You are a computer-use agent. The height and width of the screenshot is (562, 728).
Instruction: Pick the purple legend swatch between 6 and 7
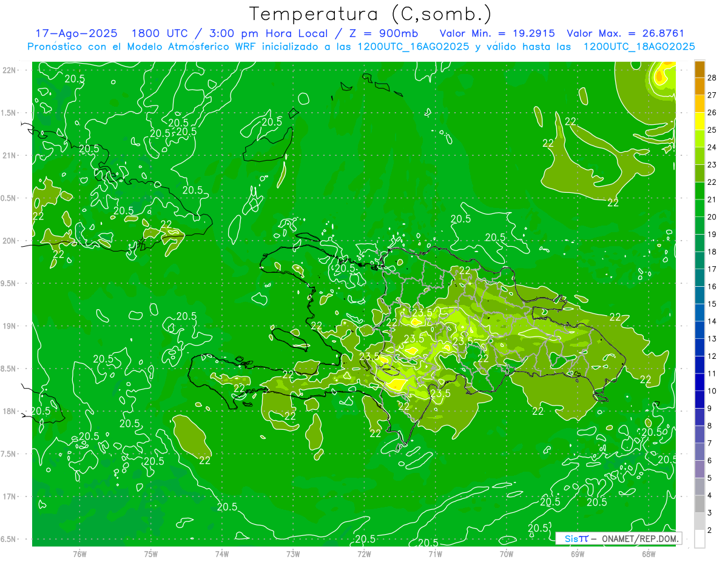(699, 452)
